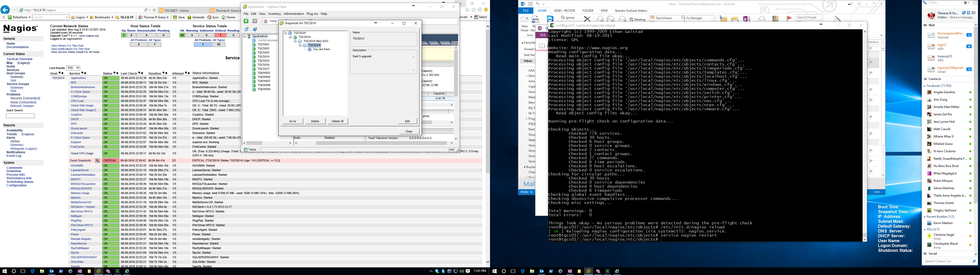Click the vSphere back navigation arrow icon
The image size is (980, 275).
click(246, 21)
